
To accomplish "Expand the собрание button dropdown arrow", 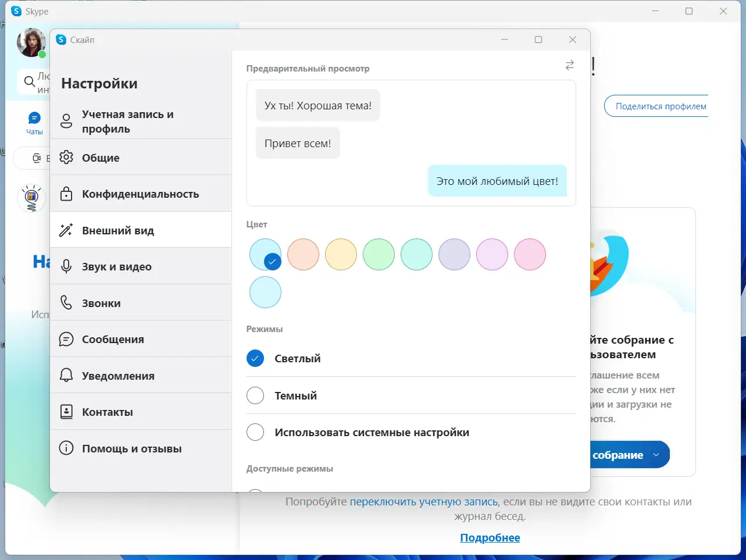I will (656, 455).
